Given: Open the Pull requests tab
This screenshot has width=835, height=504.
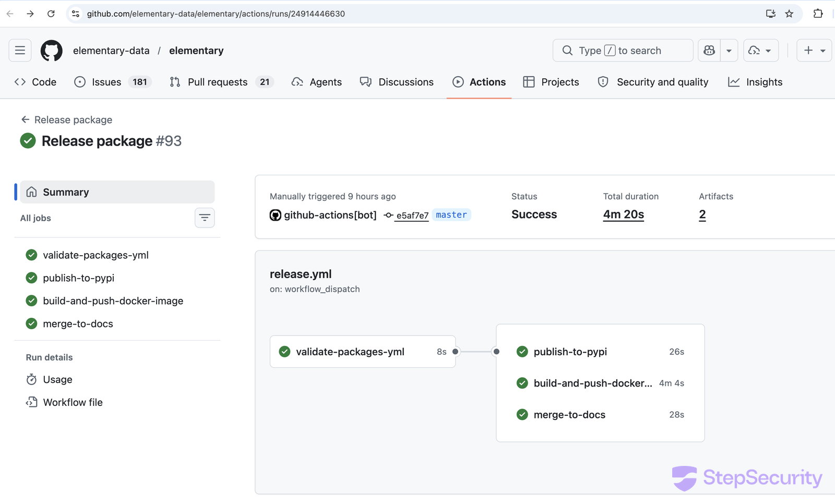Looking at the screenshot, I should pos(222,82).
